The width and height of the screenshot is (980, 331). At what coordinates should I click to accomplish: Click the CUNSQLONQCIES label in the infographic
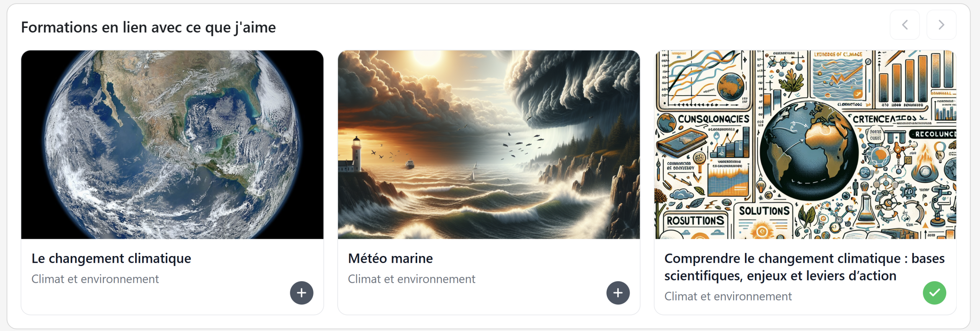[x=713, y=119]
